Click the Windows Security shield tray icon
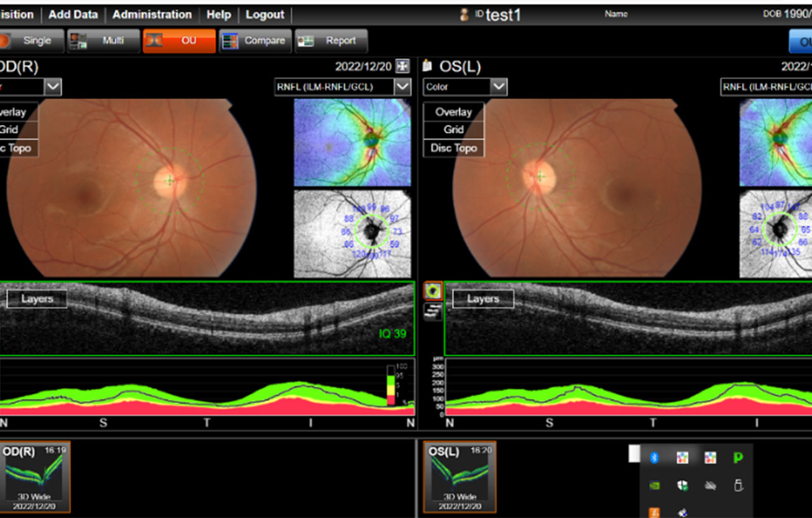 tap(682, 486)
